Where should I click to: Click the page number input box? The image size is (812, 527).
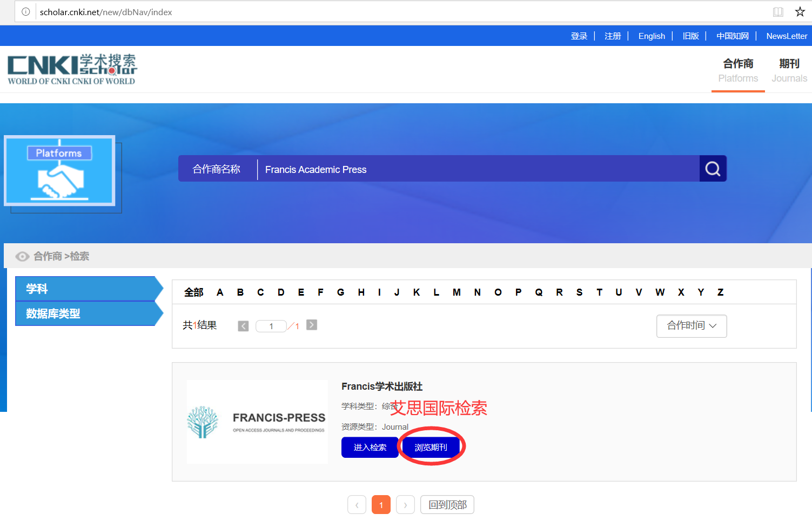[271, 326]
